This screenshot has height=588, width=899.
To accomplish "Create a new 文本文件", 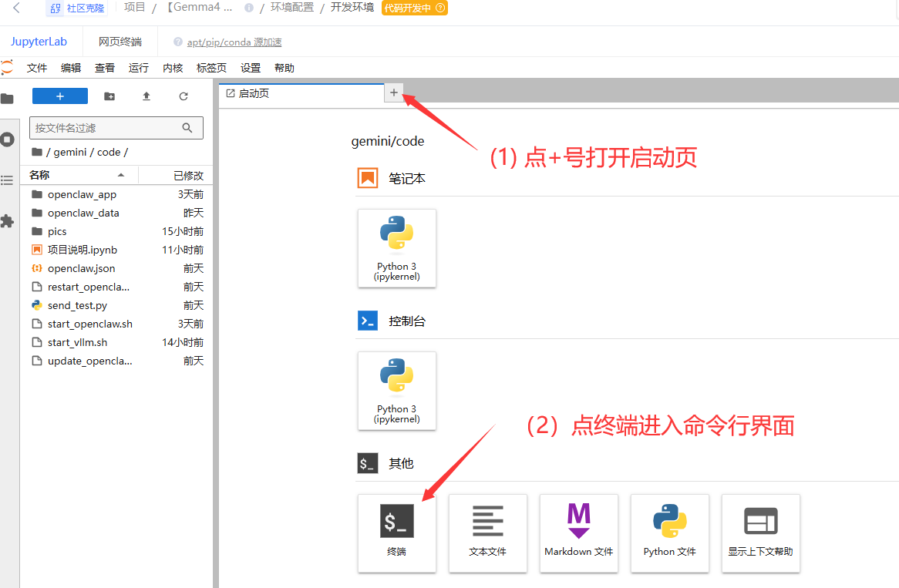I will pos(488,533).
